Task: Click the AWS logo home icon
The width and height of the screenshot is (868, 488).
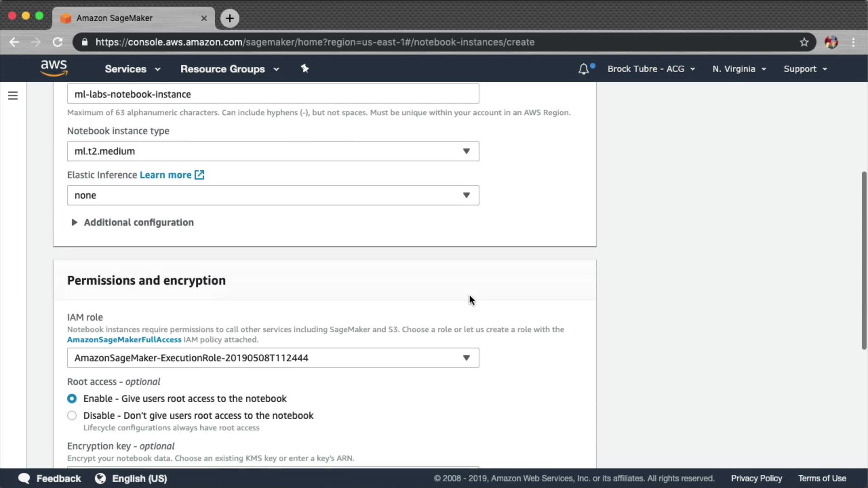Action: tap(54, 68)
